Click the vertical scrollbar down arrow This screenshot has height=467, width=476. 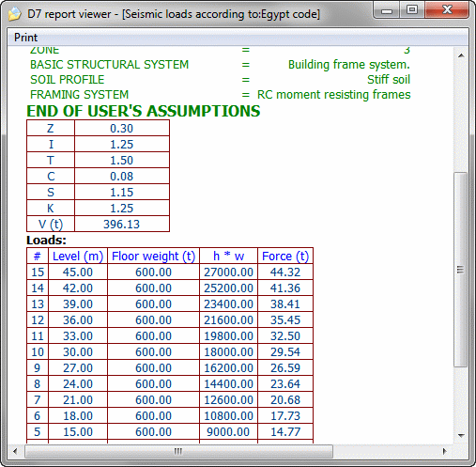pos(461,435)
